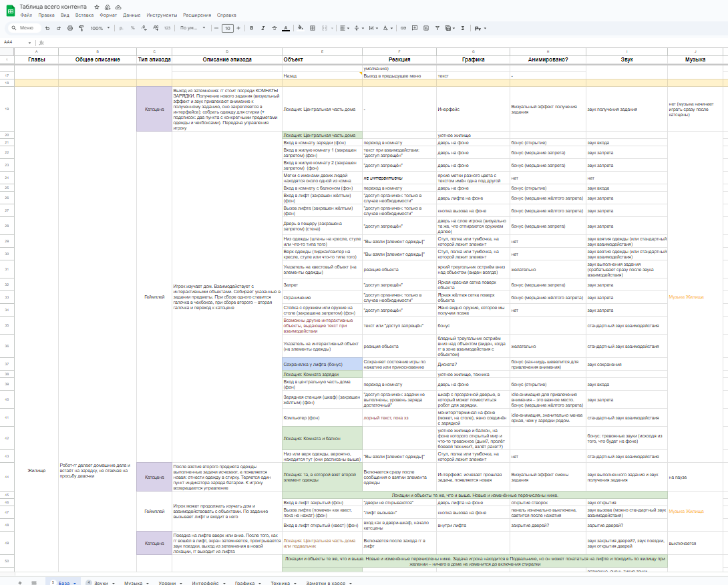Viewport: 728px width, 585px height.
Task: Switch to the 'Звуки' sheet tab
Action: (x=101, y=583)
